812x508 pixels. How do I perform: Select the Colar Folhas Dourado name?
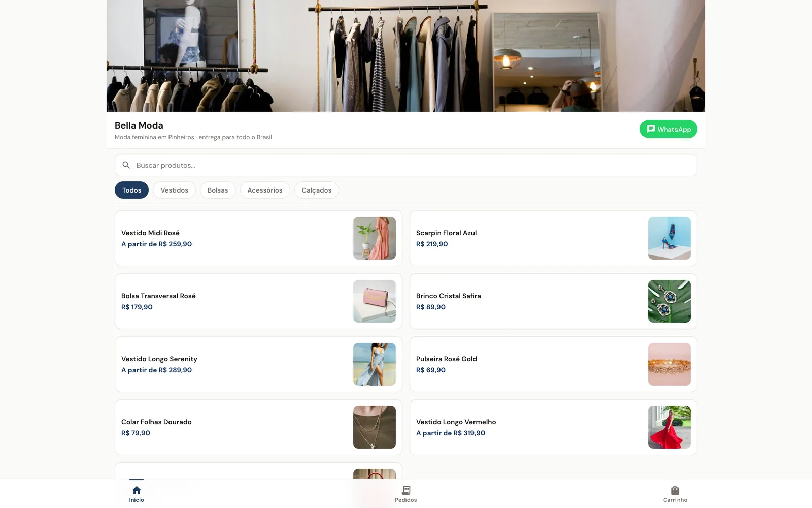(156, 422)
